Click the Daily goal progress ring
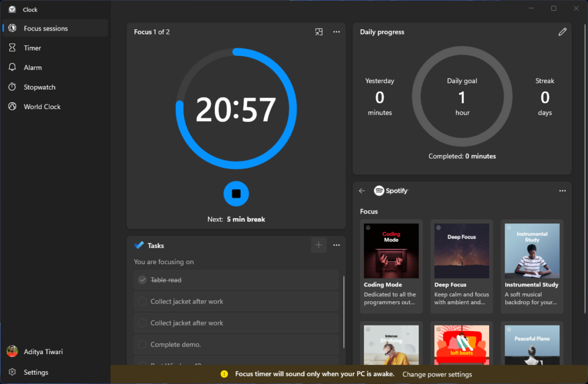 462,96
